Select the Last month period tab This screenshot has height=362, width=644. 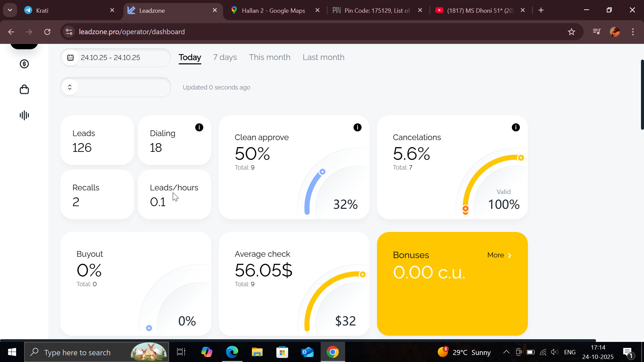click(x=323, y=57)
